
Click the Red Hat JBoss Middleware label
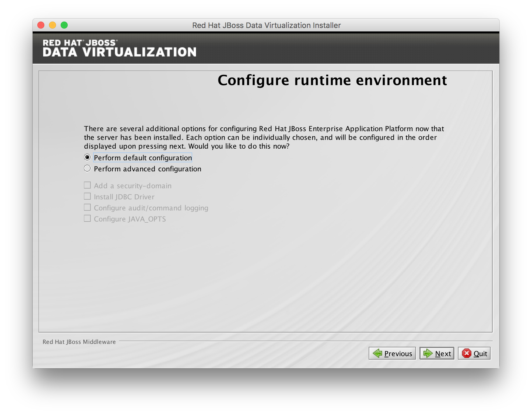click(x=78, y=342)
